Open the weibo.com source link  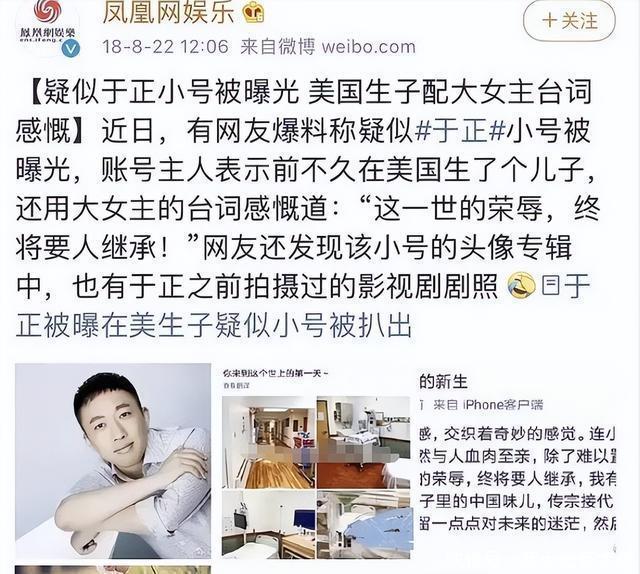369,47
